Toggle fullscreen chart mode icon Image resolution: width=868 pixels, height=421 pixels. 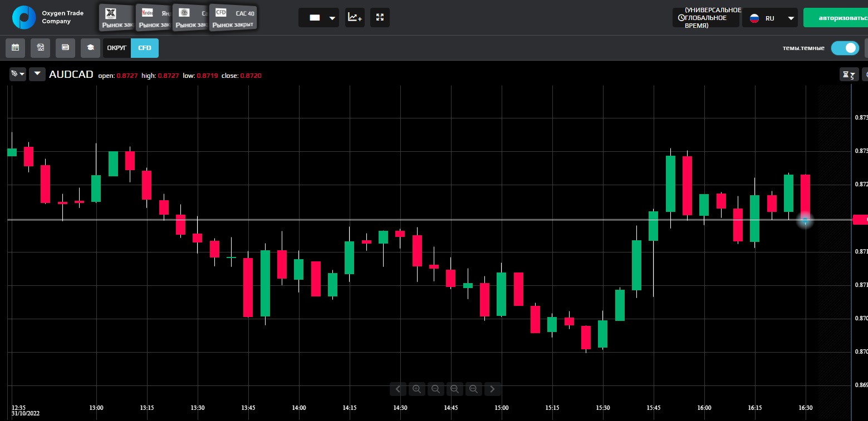click(x=380, y=17)
